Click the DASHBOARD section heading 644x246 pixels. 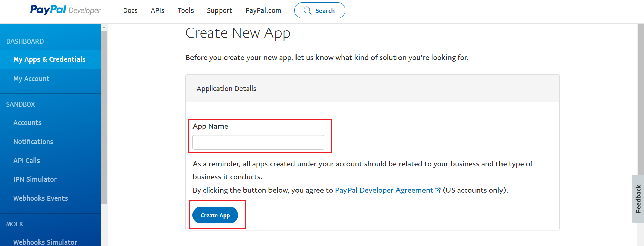(25, 41)
